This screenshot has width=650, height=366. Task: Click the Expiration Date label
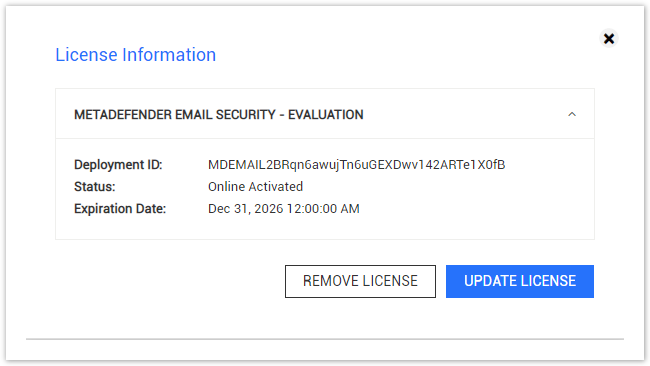pos(120,208)
